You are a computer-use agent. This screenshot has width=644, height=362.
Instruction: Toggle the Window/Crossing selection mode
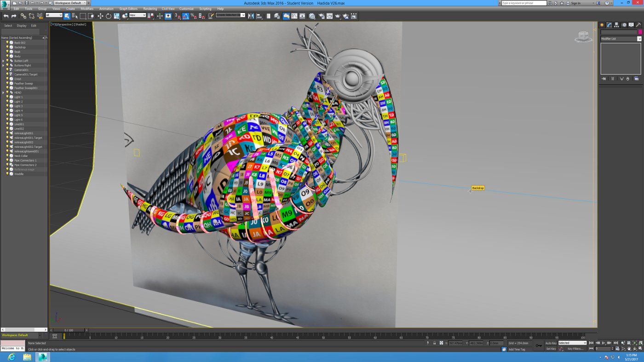91,16
